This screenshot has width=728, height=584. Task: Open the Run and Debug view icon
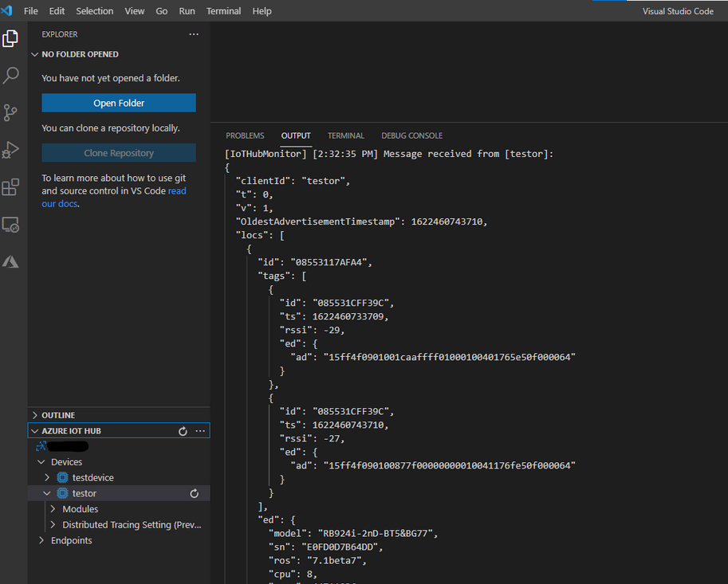(x=11, y=150)
